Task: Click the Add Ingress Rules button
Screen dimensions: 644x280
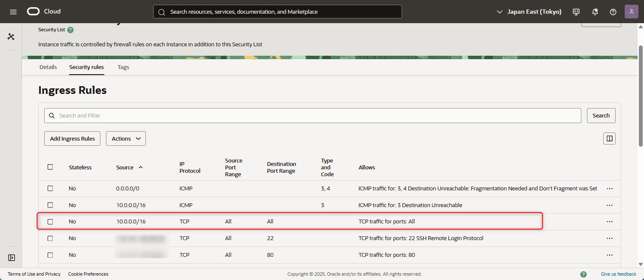Action: [73, 138]
